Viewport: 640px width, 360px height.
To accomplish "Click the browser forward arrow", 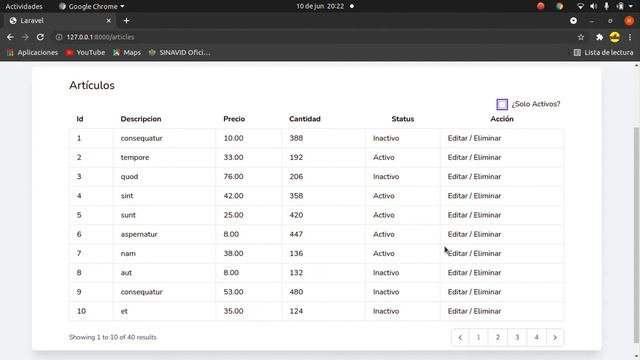I will [x=25, y=37].
